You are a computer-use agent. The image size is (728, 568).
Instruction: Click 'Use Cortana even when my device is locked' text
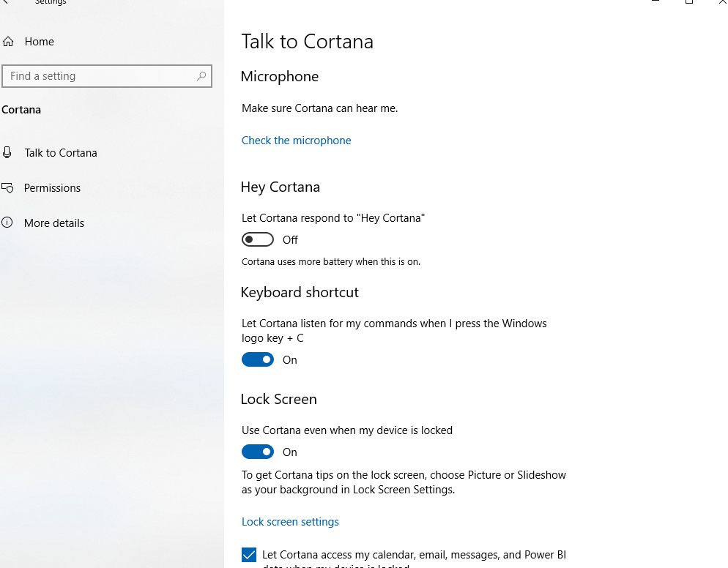pyautogui.click(x=347, y=430)
